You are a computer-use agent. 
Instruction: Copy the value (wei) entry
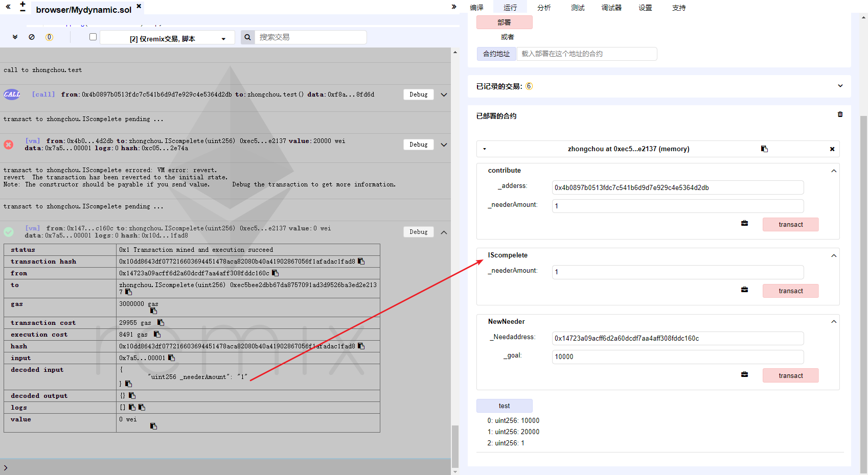coord(153,426)
